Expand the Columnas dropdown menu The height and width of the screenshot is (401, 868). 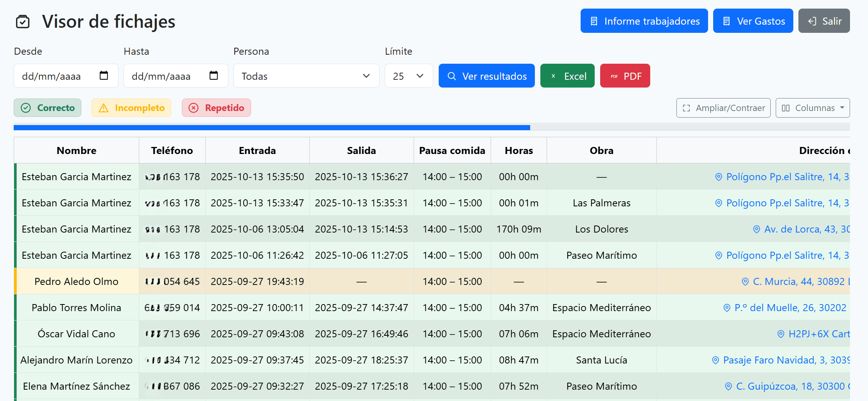click(812, 108)
